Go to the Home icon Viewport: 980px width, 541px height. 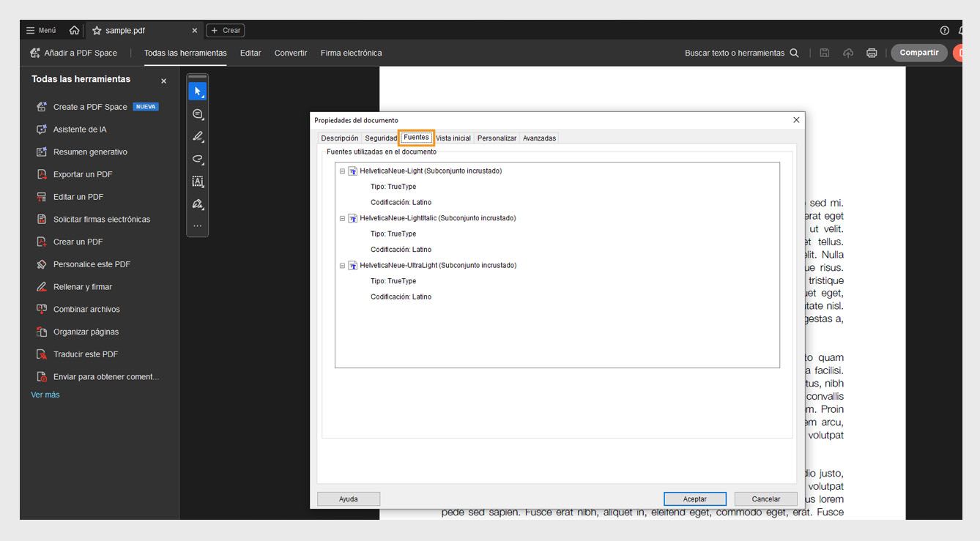click(x=74, y=31)
